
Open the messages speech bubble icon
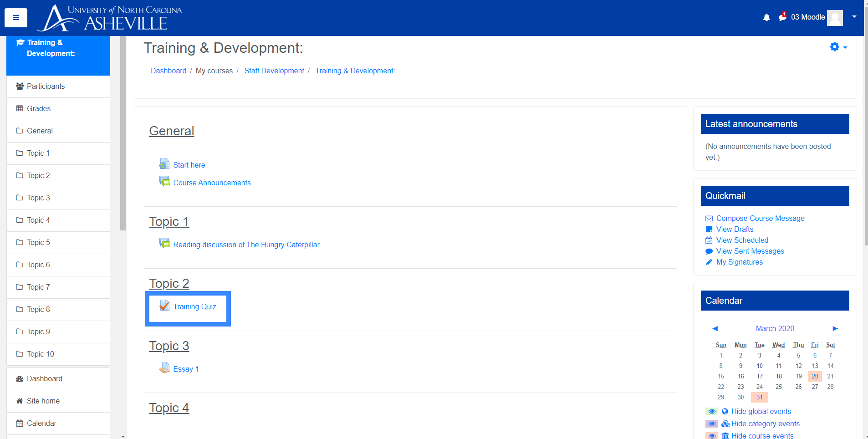[x=782, y=17]
